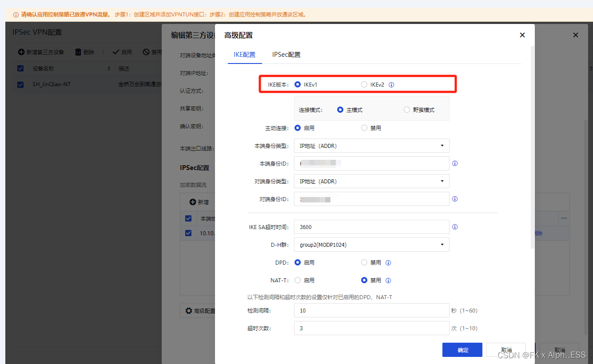
Task: Close the 编辑第三方设备 dialog behind with X
Action: (576, 35)
